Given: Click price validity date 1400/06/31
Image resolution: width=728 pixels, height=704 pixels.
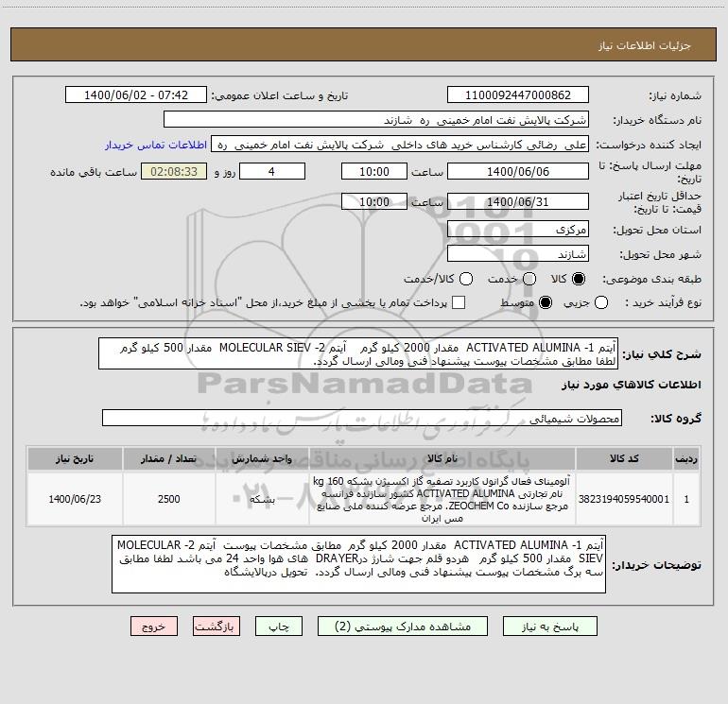Looking at the screenshot, I should 518,202.
